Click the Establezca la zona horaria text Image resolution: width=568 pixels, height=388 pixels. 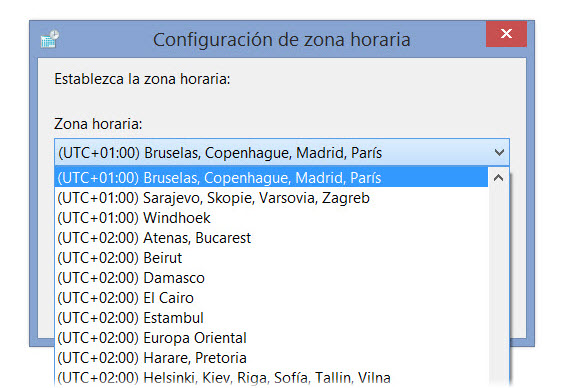click(142, 79)
